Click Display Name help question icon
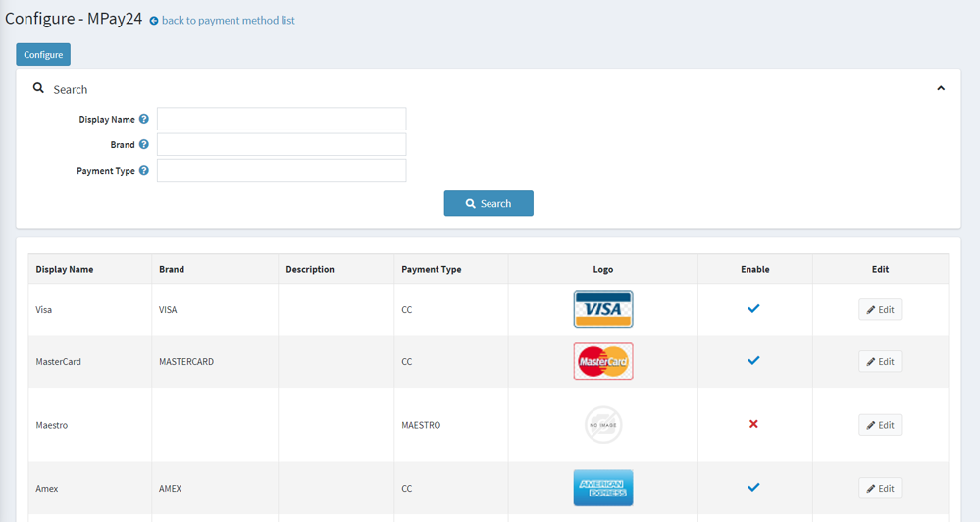This screenshot has width=980, height=522. 144,119
